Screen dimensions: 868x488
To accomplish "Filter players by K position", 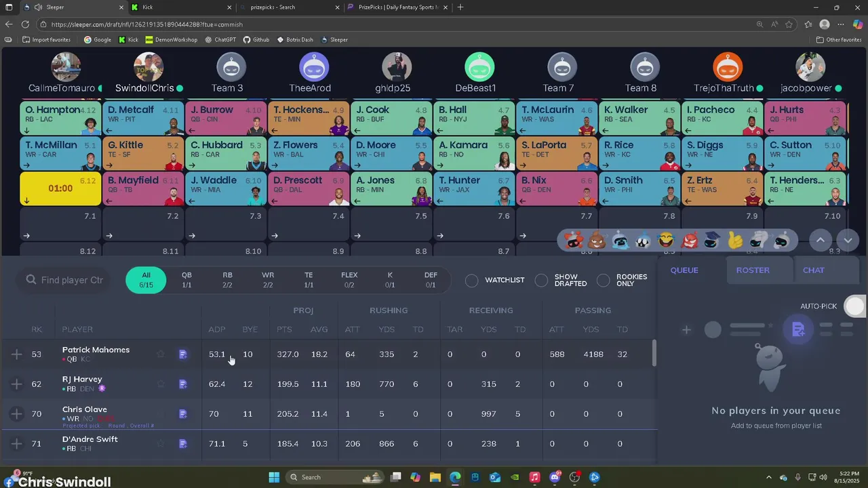I will coord(390,280).
